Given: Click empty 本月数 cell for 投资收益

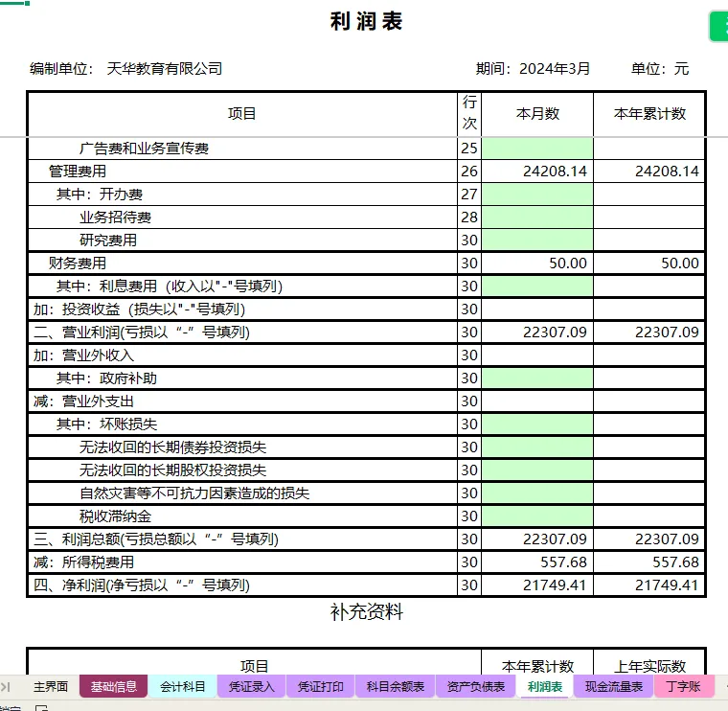Looking at the screenshot, I should click(x=537, y=310).
